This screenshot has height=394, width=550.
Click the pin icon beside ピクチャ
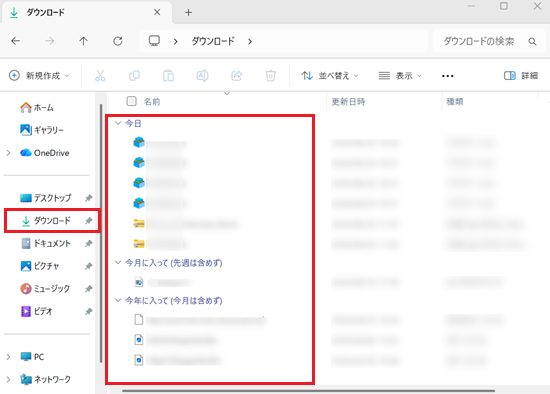coord(88,266)
